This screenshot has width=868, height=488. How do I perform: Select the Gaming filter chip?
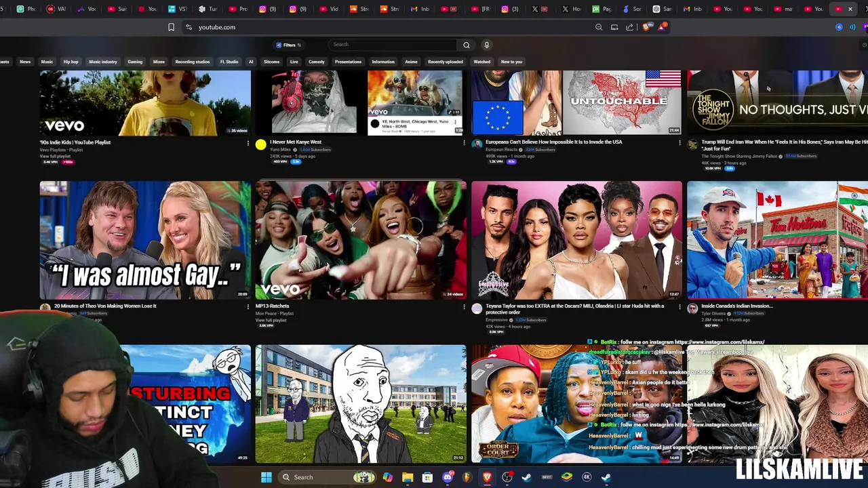(135, 62)
